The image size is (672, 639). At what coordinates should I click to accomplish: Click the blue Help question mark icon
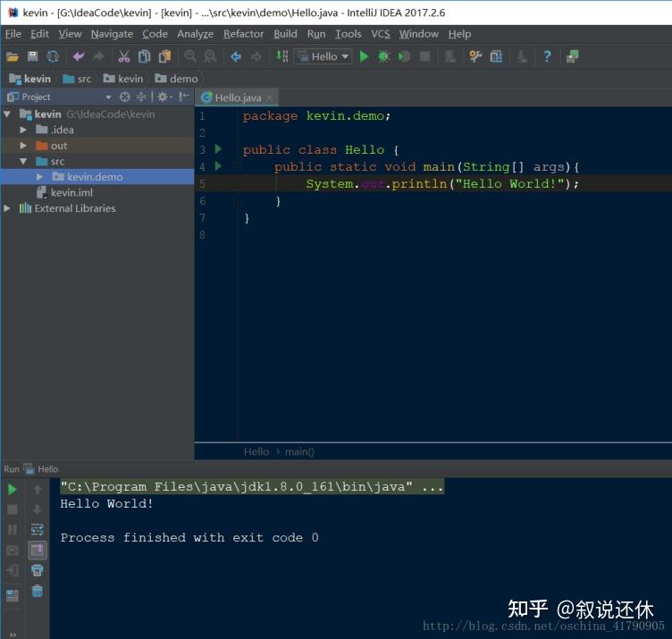547,56
